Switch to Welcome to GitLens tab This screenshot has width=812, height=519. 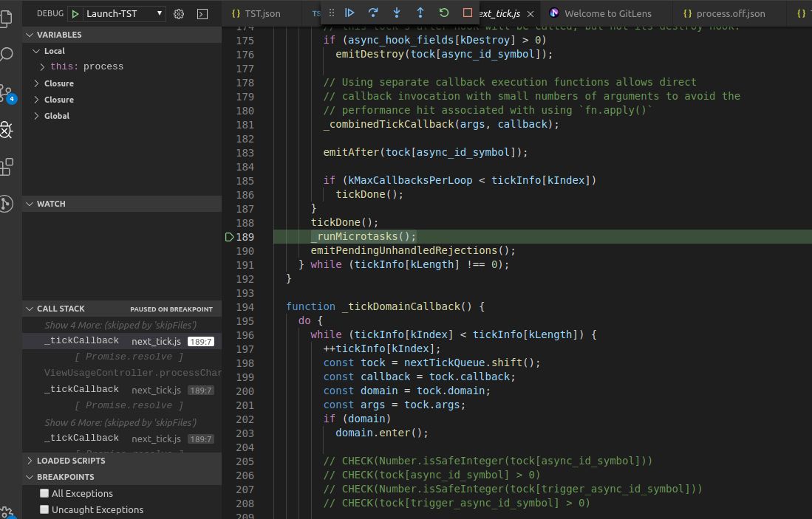pos(607,14)
